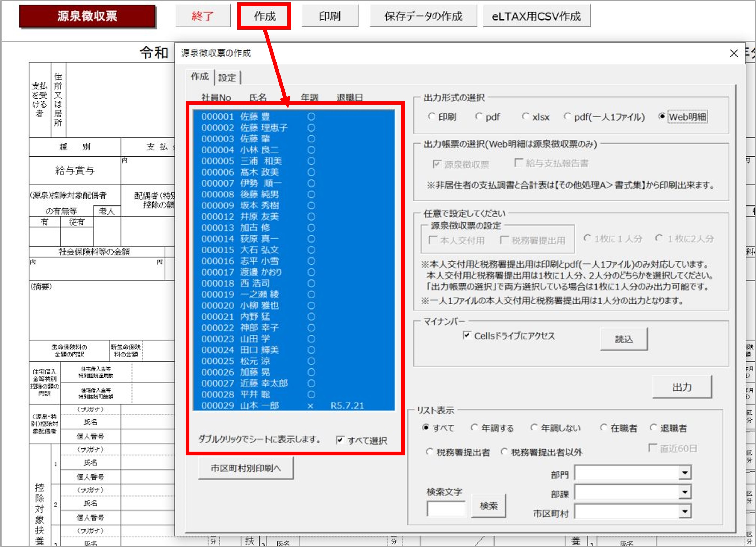Switch to the 設定 tab

(227, 78)
